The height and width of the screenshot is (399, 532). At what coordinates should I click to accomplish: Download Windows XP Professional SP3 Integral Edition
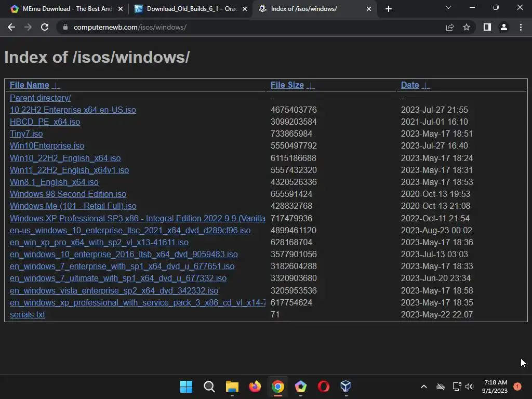pyautogui.click(x=137, y=218)
